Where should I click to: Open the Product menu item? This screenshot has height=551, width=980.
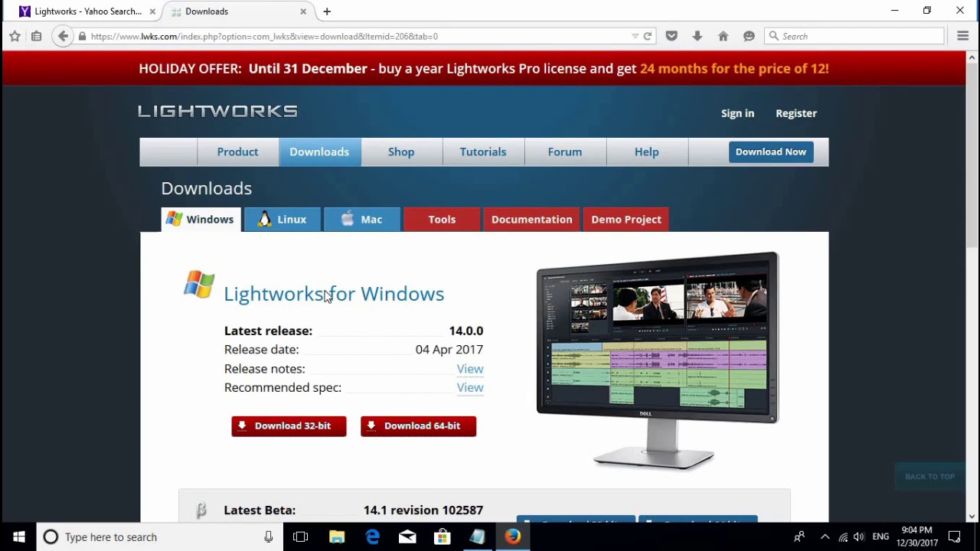coord(237,152)
